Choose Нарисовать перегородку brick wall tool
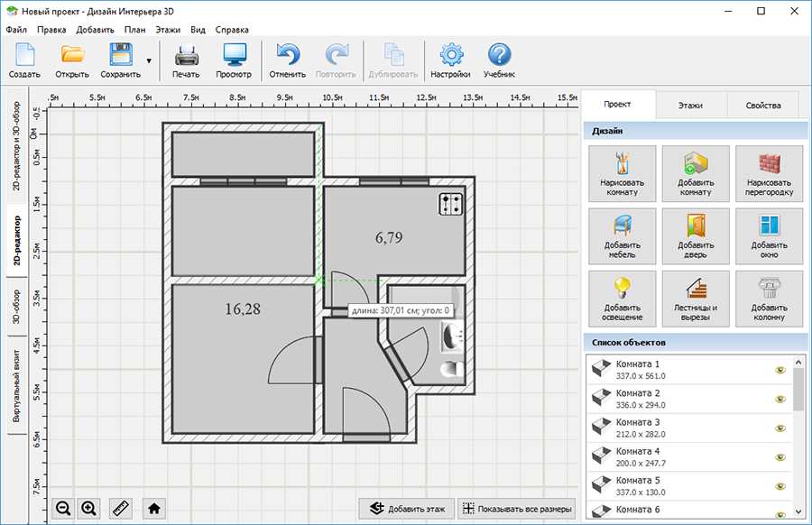Viewport: 812px width, 525px height. point(769,173)
